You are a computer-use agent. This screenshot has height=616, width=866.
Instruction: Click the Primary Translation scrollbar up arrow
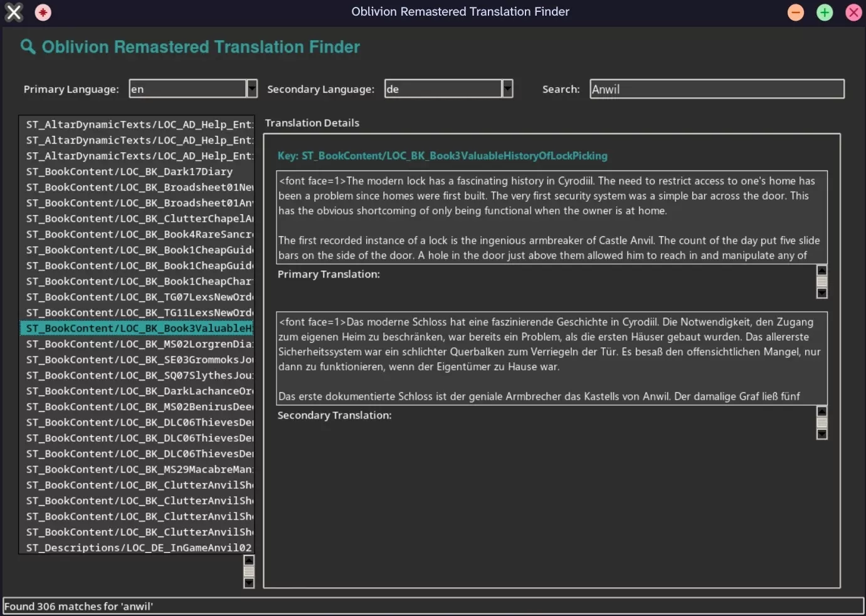[822, 270]
